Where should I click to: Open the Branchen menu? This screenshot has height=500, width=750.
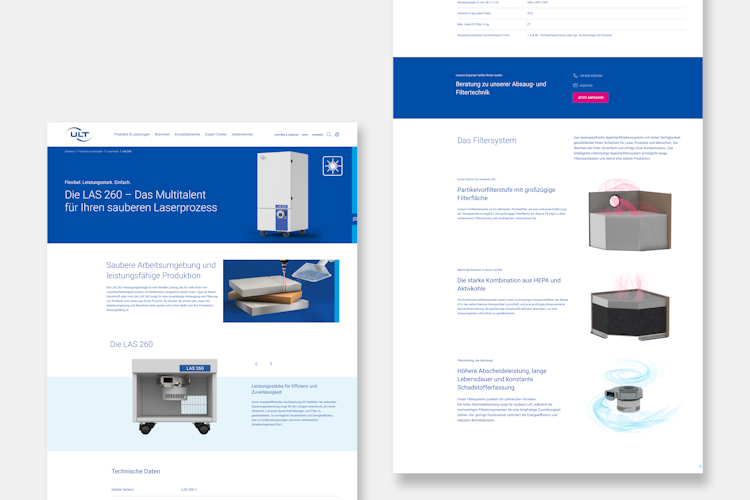click(163, 134)
